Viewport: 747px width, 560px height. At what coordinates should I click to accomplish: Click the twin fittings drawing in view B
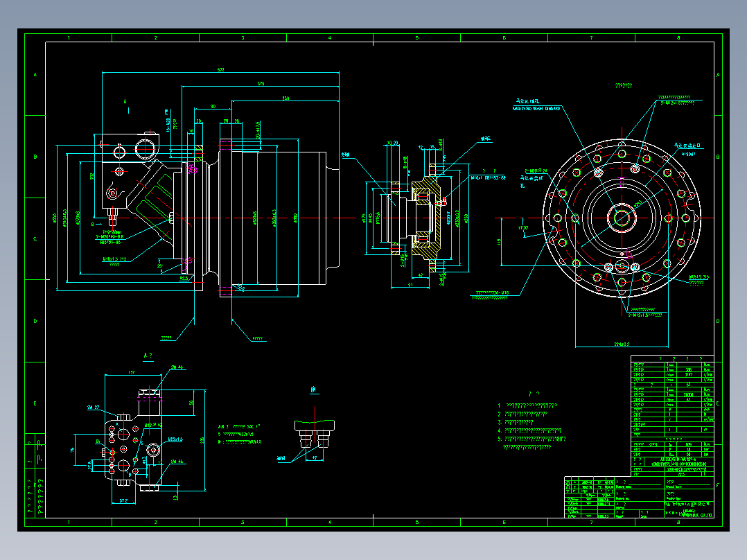[x=315, y=434]
